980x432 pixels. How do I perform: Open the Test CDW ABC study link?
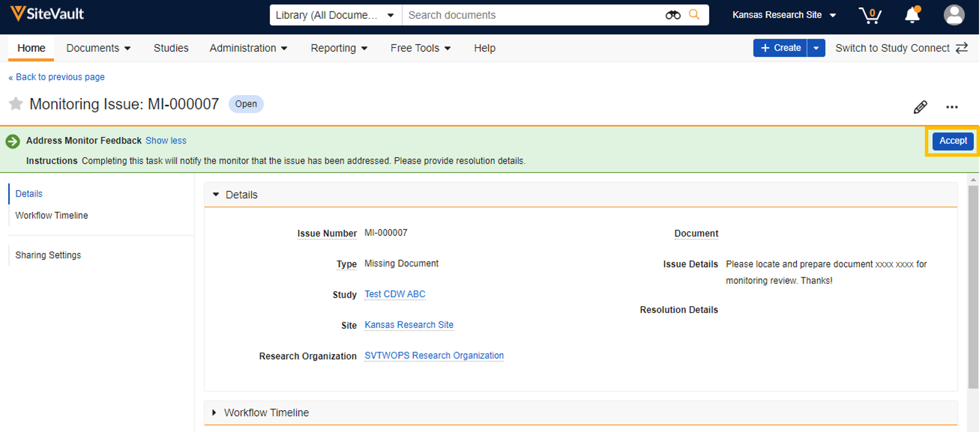(x=394, y=294)
